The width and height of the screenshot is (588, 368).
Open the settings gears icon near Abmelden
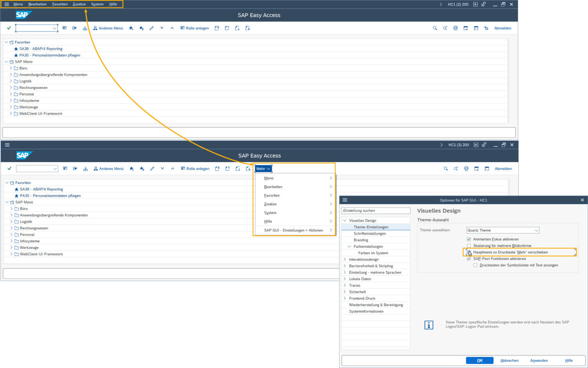click(x=486, y=28)
